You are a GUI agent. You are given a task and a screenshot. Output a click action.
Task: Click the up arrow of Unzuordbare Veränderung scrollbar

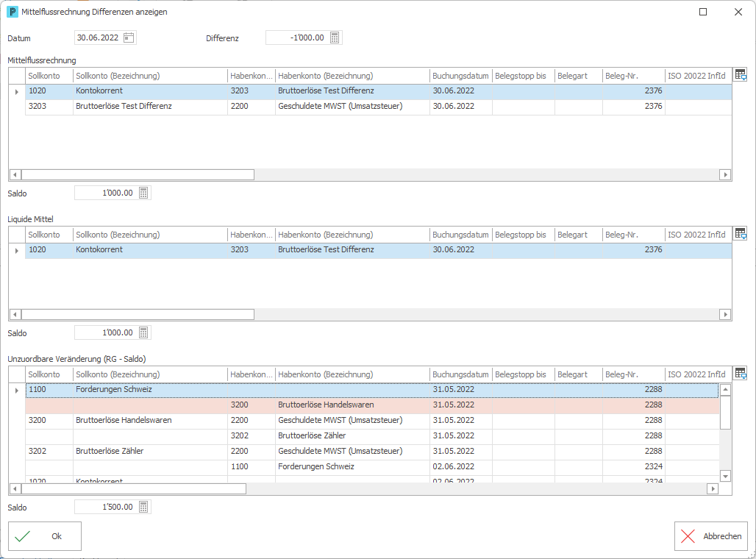coord(725,389)
